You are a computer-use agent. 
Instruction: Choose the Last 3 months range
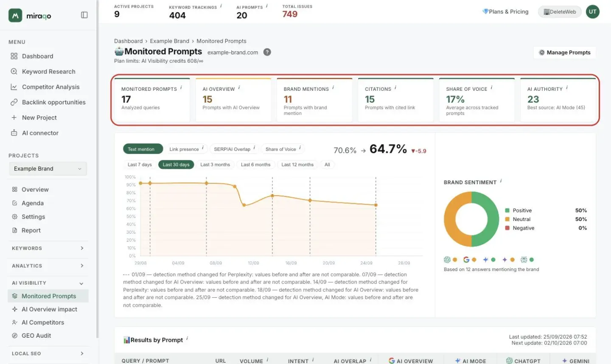[x=215, y=165]
